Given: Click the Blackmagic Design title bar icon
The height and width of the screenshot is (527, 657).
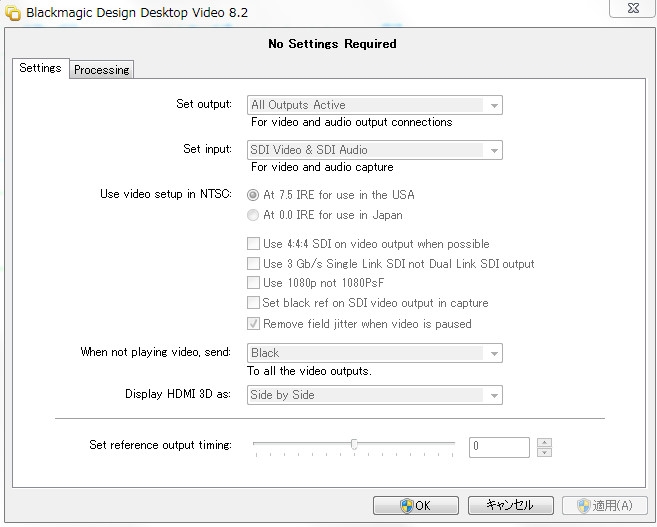Looking at the screenshot, I should click(x=13, y=13).
